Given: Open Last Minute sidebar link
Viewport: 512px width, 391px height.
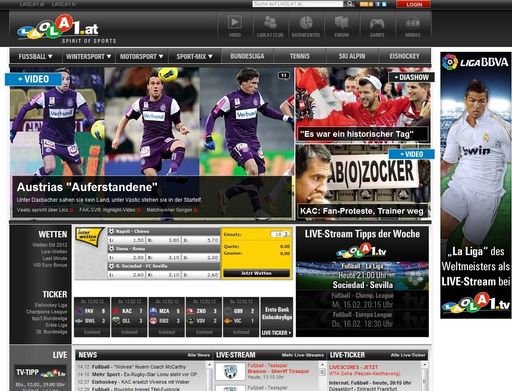Looking at the screenshot, I should 55,258.
